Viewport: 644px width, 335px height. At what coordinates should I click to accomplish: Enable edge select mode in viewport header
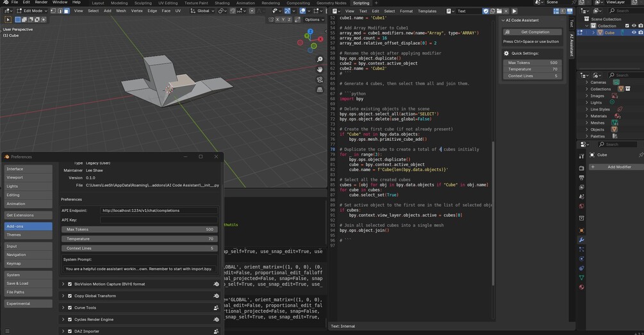click(60, 11)
